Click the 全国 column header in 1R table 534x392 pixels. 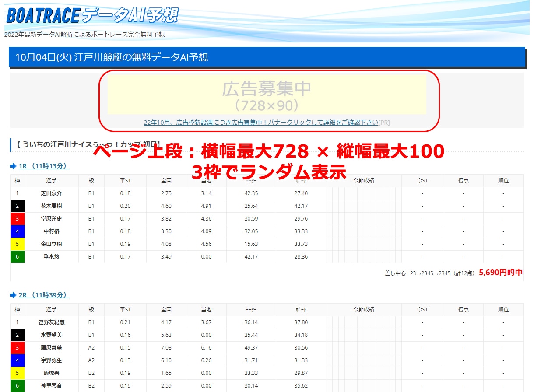coord(166,181)
